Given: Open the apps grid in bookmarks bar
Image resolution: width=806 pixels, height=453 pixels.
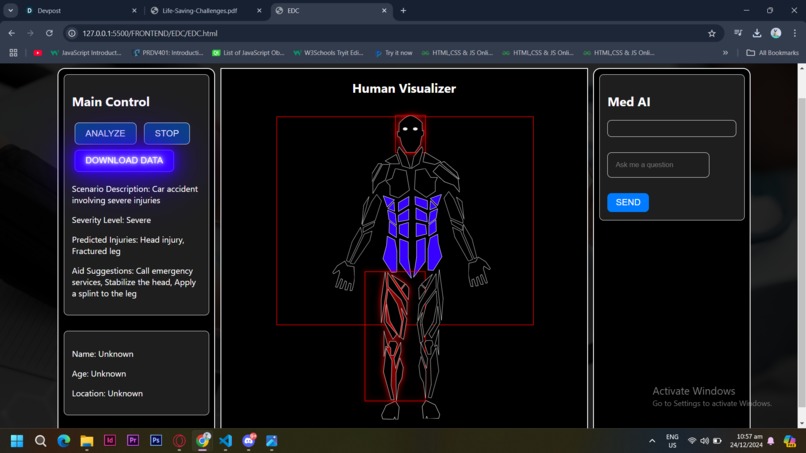Looking at the screenshot, I should coord(13,53).
